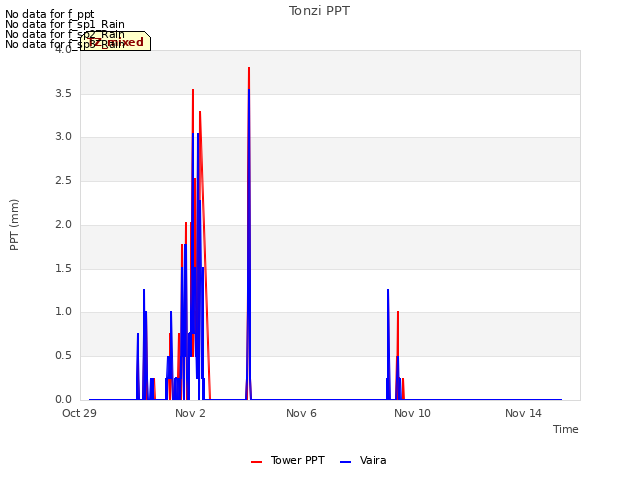
Task: Select the Tonzi PPT chart title
Action: [319, 11]
